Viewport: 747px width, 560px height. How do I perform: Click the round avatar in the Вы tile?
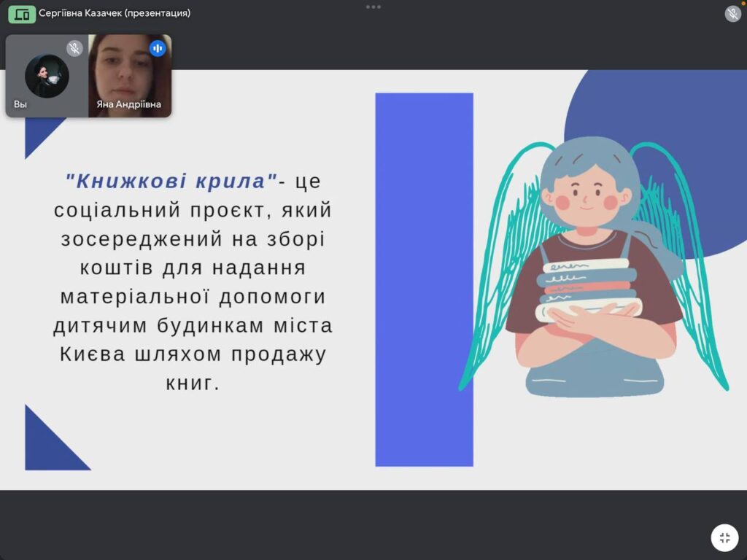[x=47, y=76]
